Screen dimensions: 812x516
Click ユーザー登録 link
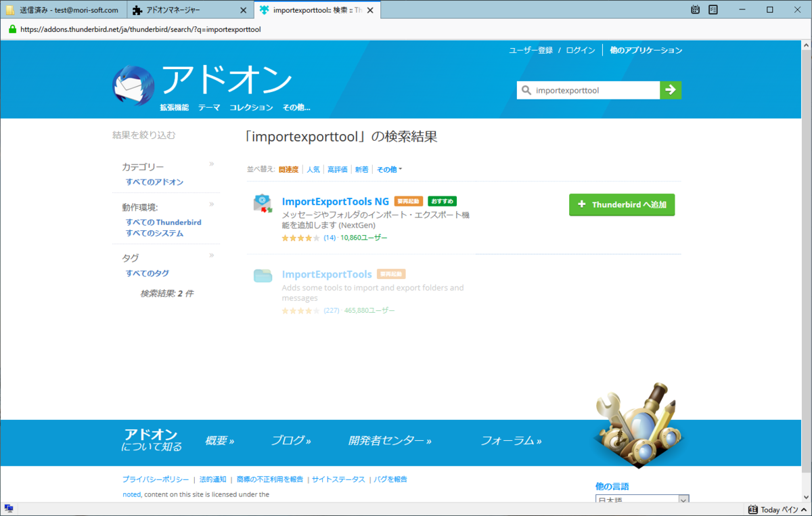[x=531, y=50]
